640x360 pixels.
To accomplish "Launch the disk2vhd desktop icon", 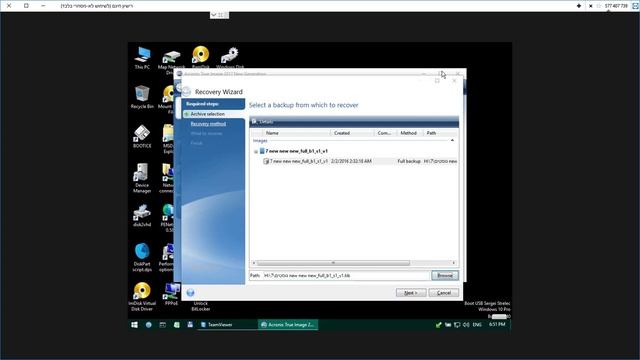I will [142, 216].
